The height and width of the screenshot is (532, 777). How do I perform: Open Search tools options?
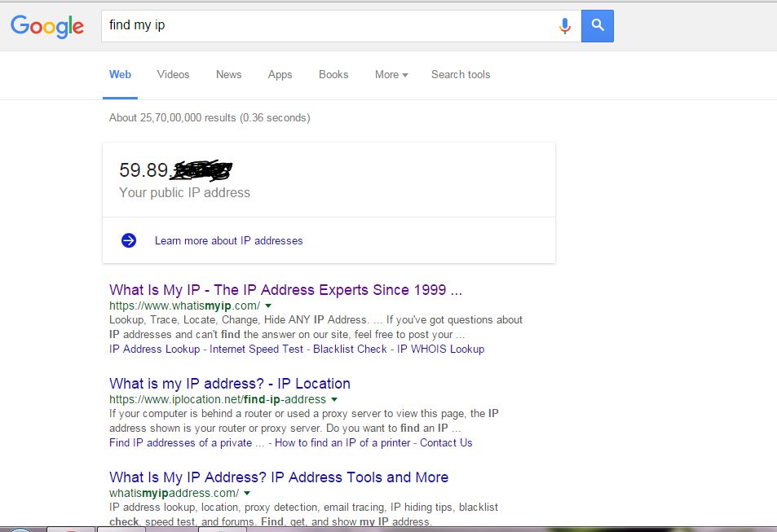point(461,74)
